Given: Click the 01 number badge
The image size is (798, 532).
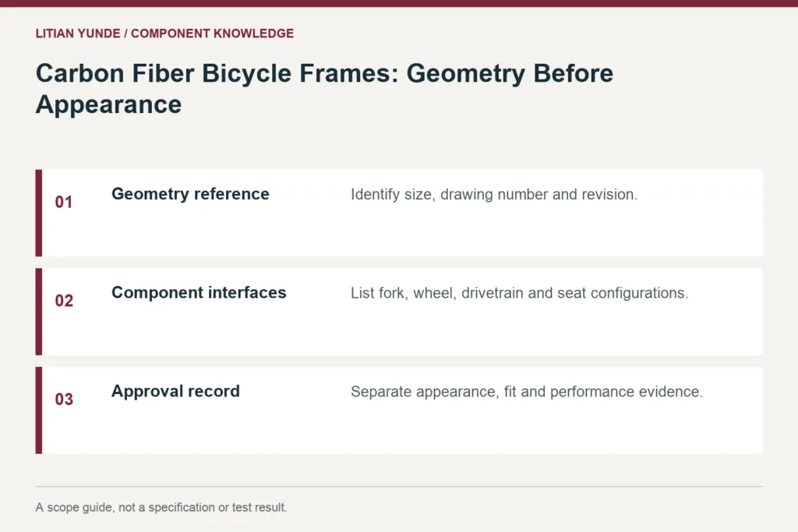Looking at the screenshot, I should [64, 202].
